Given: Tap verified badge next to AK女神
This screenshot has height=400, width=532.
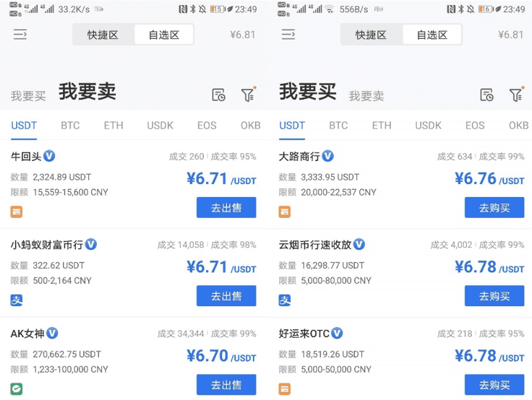Looking at the screenshot, I should point(52,333).
